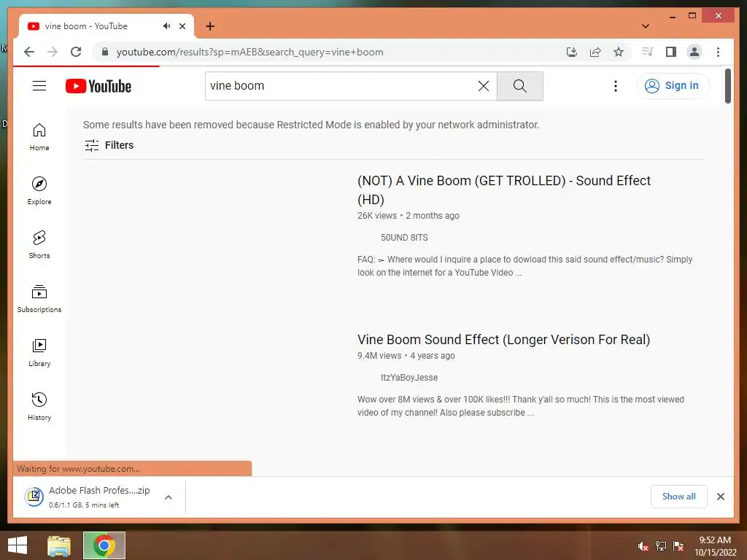
Task: Click the Chrome taskbar icon
Action: pyautogui.click(x=104, y=545)
